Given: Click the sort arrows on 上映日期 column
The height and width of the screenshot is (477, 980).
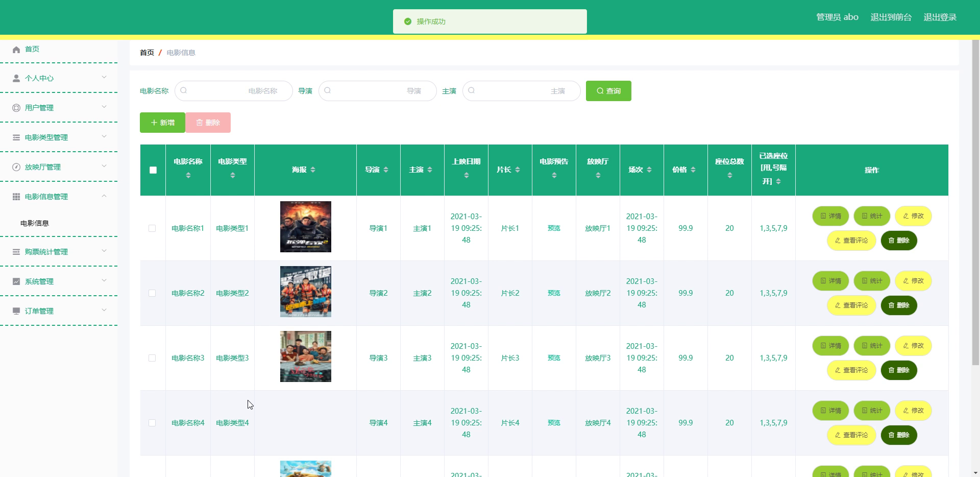Looking at the screenshot, I should tap(467, 176).
